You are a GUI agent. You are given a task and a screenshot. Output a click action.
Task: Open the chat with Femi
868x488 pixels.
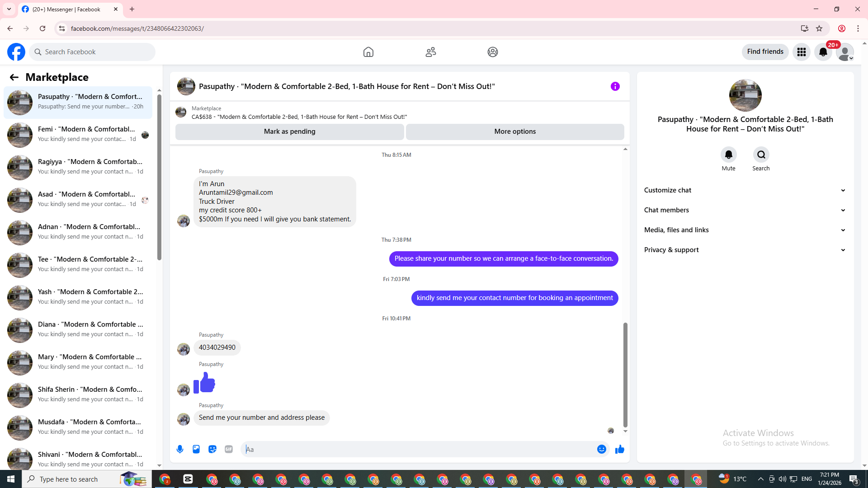[78, 135]
